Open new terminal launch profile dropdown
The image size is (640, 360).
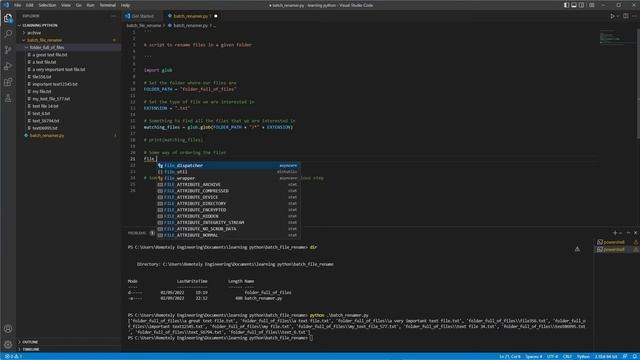621,233
